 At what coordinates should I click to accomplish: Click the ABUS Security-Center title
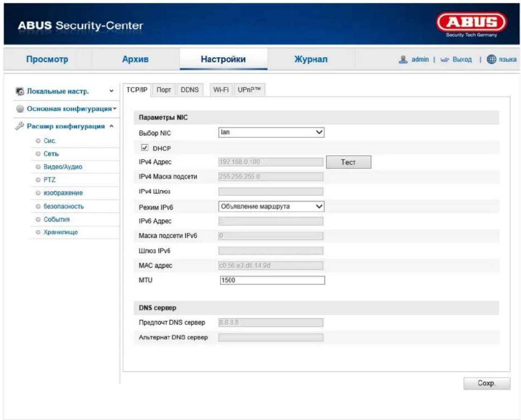click(81, 25)
